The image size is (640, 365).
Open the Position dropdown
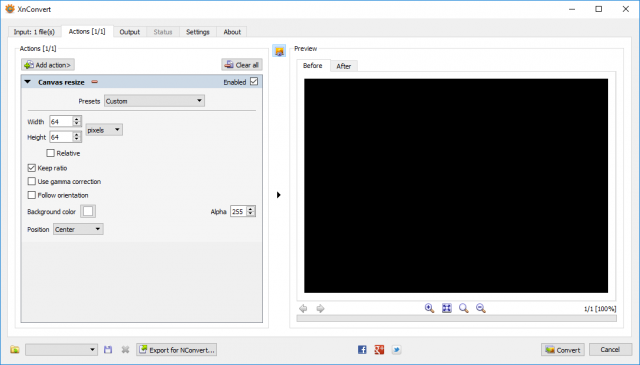click(x=78, y=229)
